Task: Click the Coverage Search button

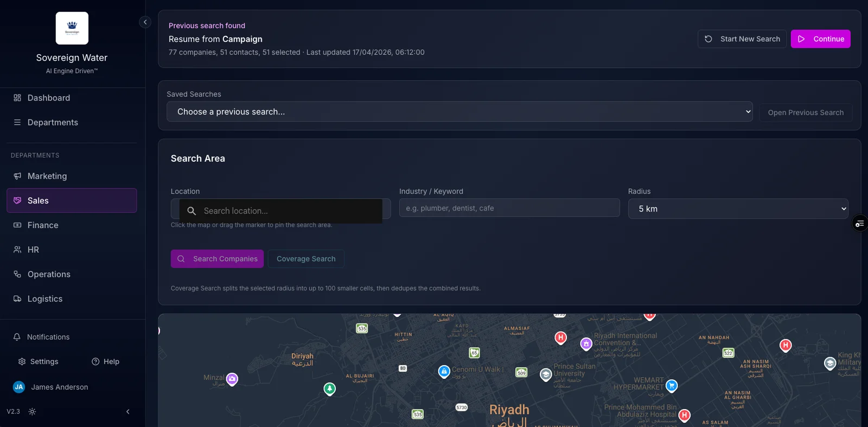Action: click(x=306, y=259)
